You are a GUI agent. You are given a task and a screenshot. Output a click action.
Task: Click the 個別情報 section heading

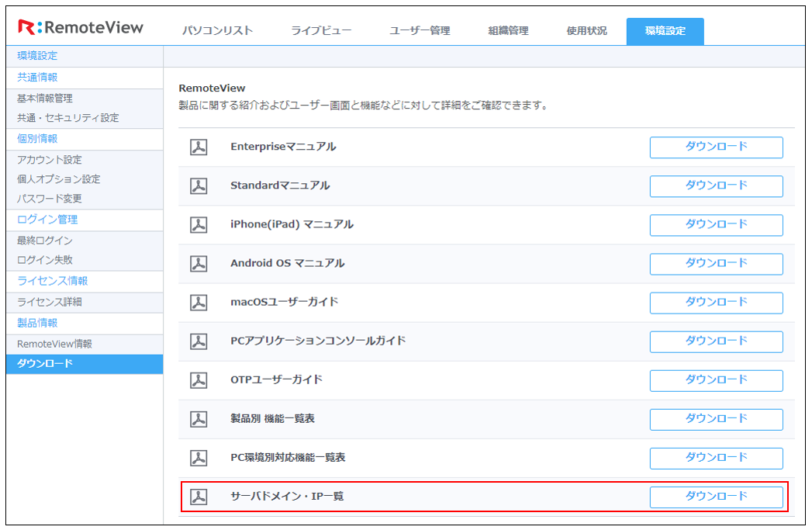[37, 139]
